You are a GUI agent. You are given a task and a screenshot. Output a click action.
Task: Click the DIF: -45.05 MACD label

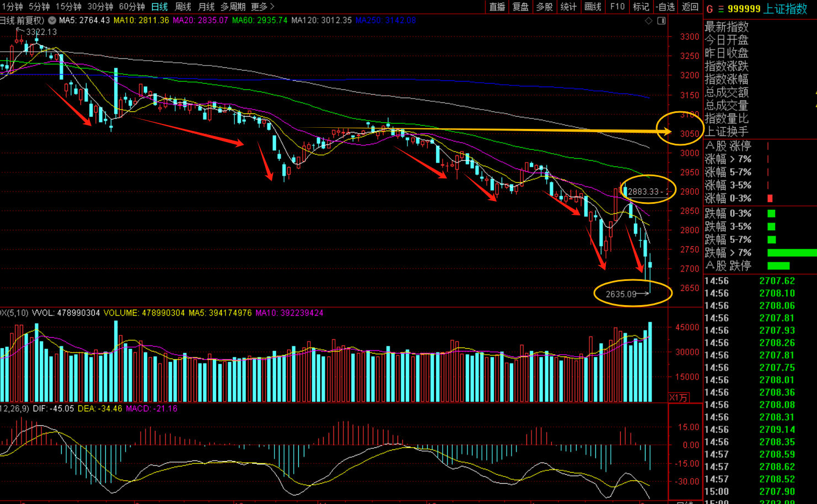53,409
